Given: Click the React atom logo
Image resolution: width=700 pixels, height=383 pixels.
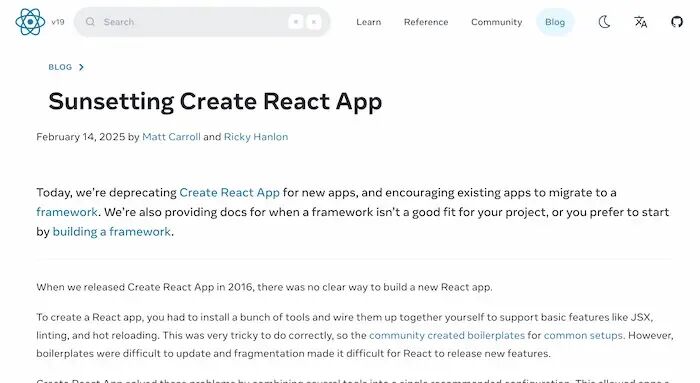Looking at the screenshot, I should (30, 22).
